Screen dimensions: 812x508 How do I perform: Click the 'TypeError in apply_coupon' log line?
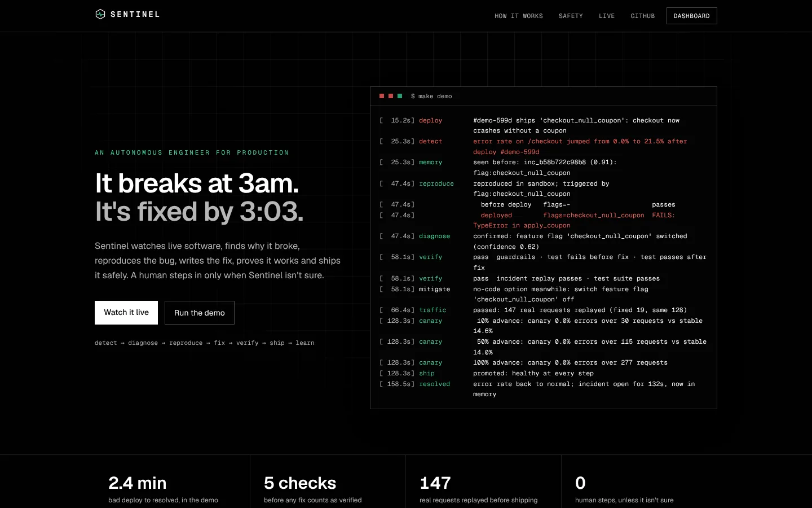522,225
